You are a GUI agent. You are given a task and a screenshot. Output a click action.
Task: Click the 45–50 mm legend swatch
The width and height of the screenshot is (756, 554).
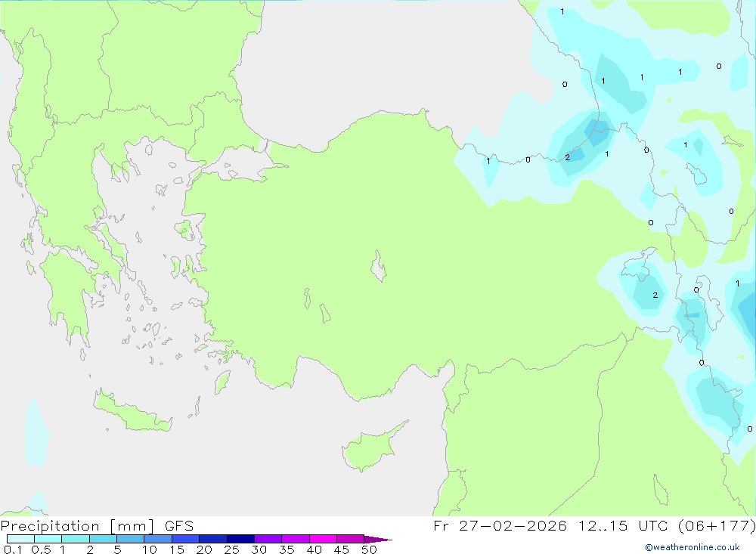[351, 539]
